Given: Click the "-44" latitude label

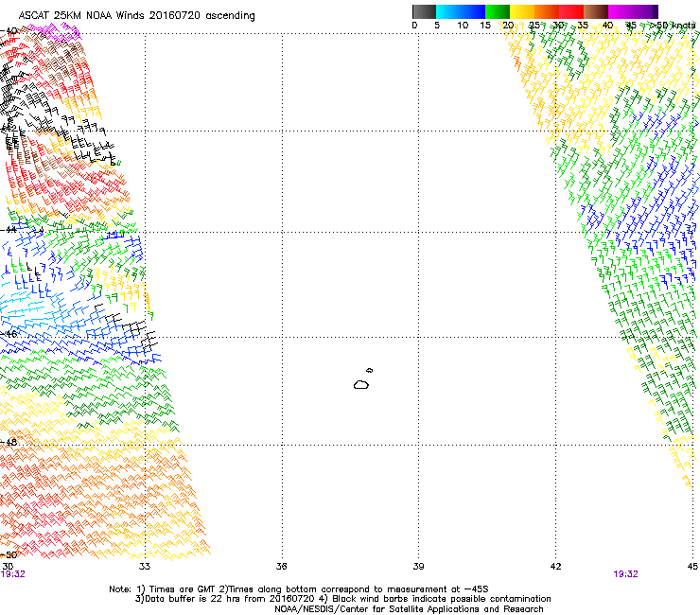Looking at the screenshot, I should tap(9, 230).
